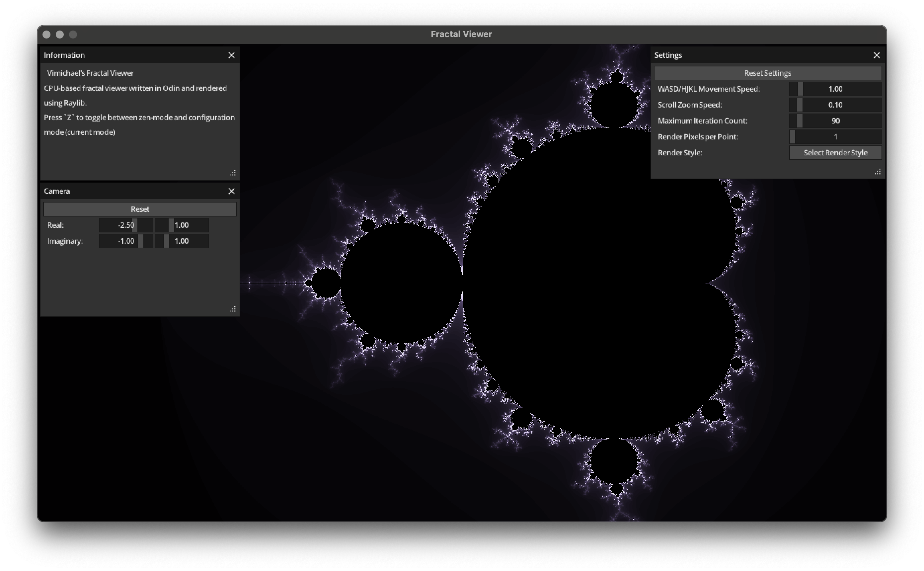Click the 'Real:' label in Camera
This screenshot has width=924, height=571.
click(x=55, y=225)
